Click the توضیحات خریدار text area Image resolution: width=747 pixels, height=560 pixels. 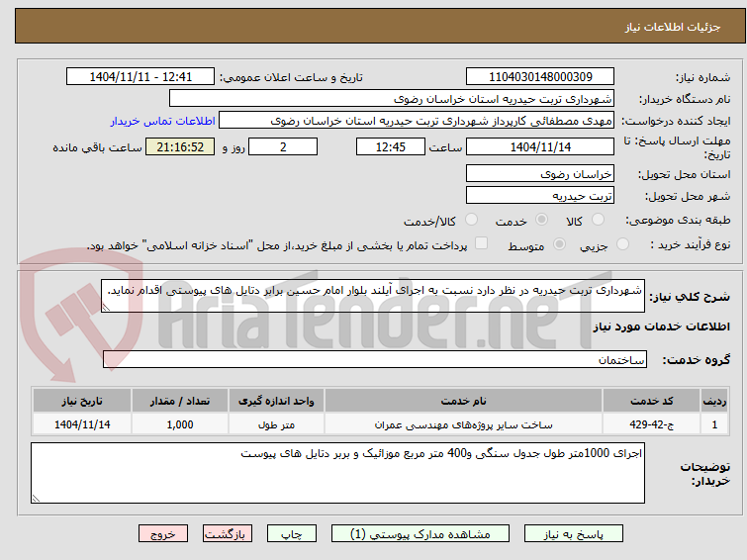pyautogui.click(x=337, y=473)
